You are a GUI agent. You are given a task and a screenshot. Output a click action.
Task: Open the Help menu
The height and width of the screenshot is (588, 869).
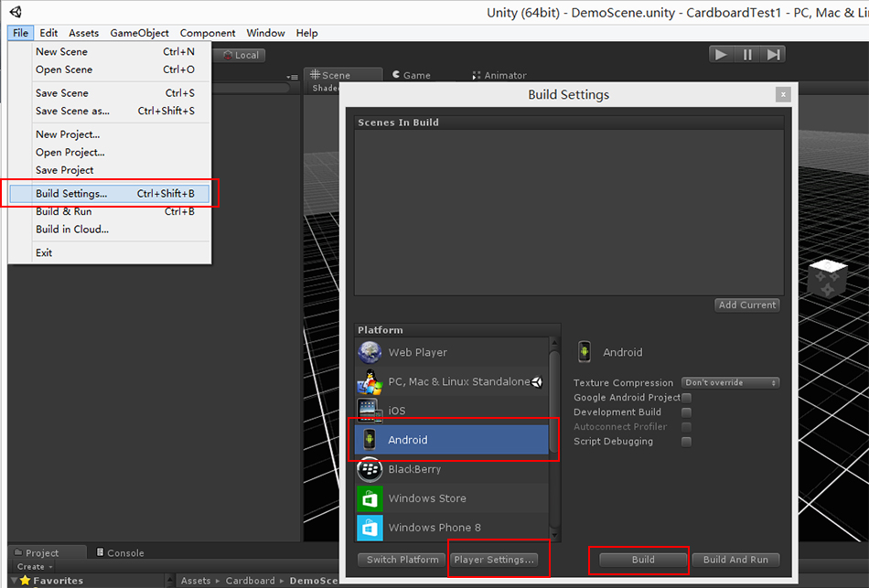[306, 33]
